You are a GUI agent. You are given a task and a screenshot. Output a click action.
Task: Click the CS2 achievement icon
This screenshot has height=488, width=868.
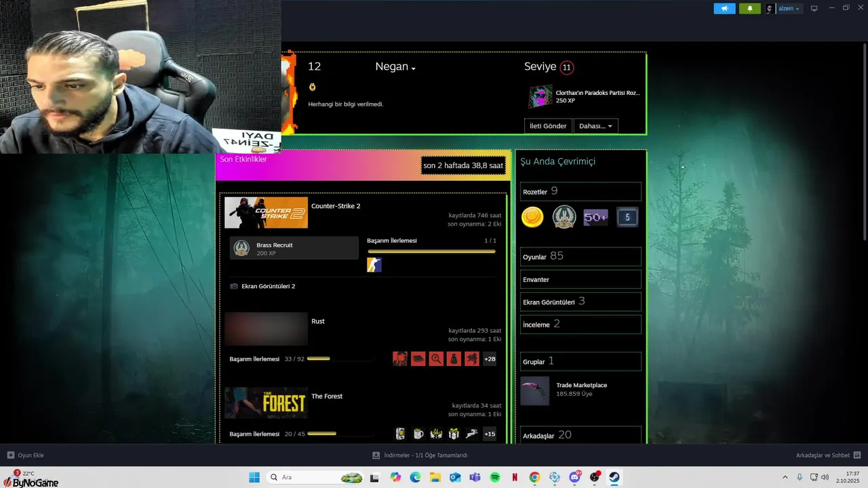pyautogui.click(x=374, y=265)
